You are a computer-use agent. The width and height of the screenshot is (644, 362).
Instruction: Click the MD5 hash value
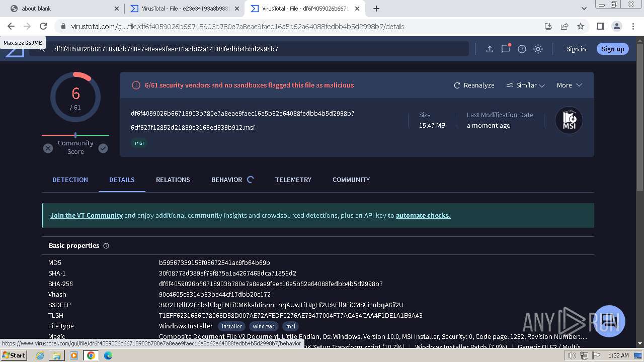tap(214, 262)
